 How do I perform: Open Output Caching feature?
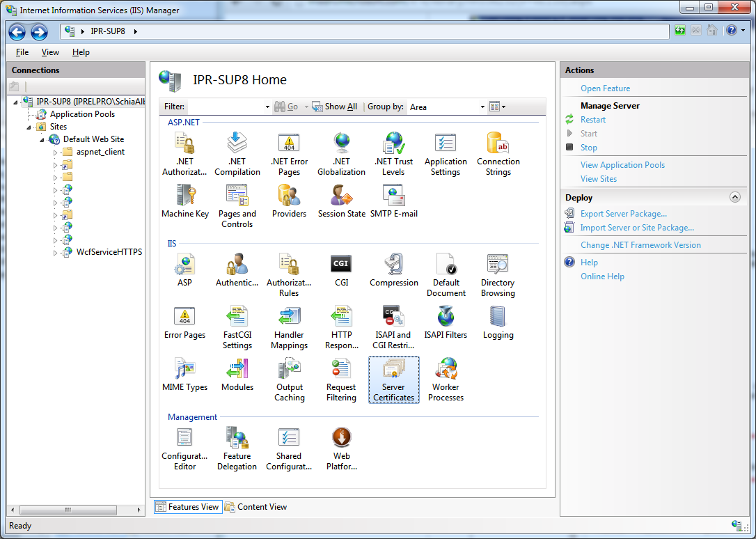tap(290, 380)
